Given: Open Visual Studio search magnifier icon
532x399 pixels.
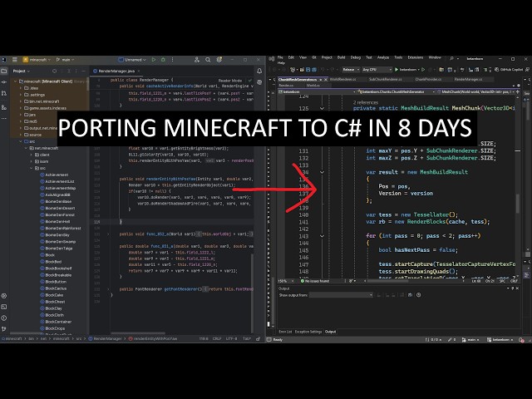Looking at the screenshot, I should (x=451, y=58).
